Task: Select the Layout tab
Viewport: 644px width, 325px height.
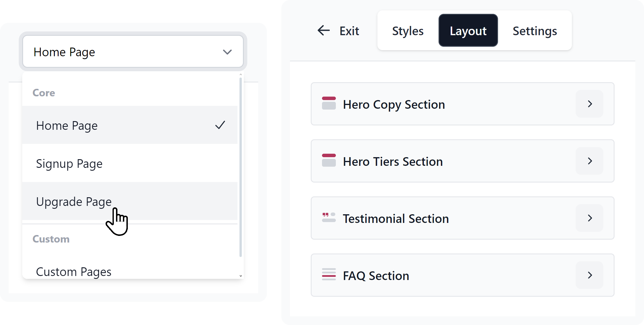Action: (x=468, y=31)
